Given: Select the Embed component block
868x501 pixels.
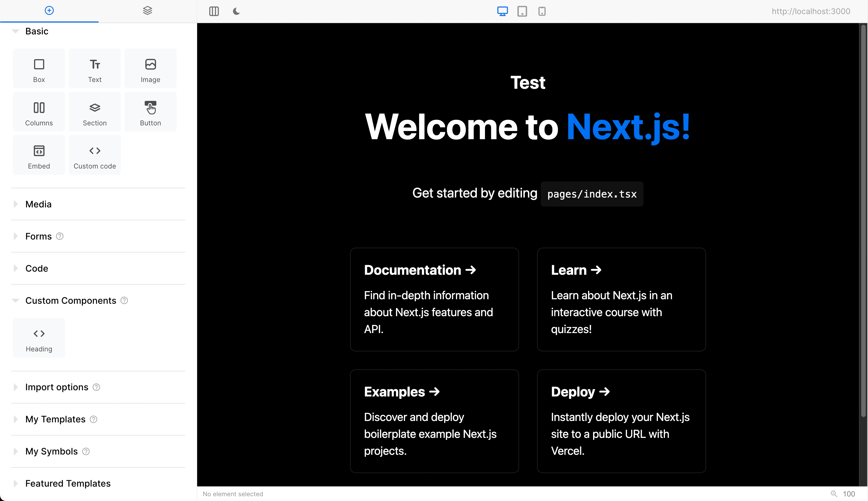Looking at the screenshot, I should (x=39, y=154).
